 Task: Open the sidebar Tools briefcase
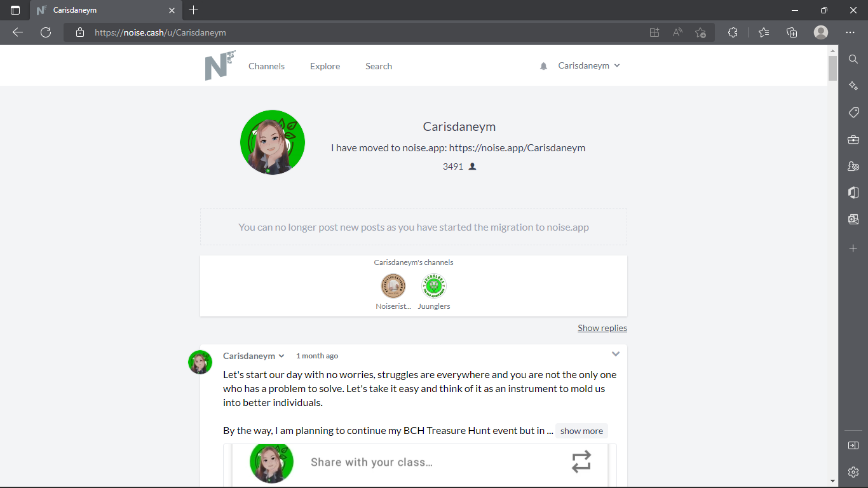point(853,139)
